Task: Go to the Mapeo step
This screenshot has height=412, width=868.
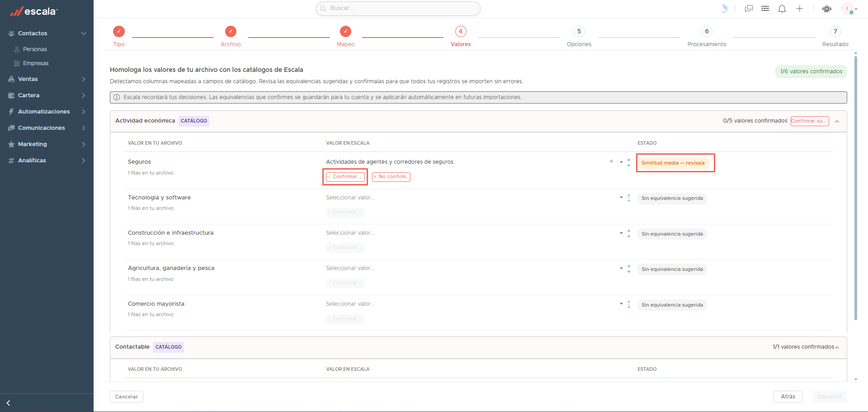Action: tap(345, 36)
